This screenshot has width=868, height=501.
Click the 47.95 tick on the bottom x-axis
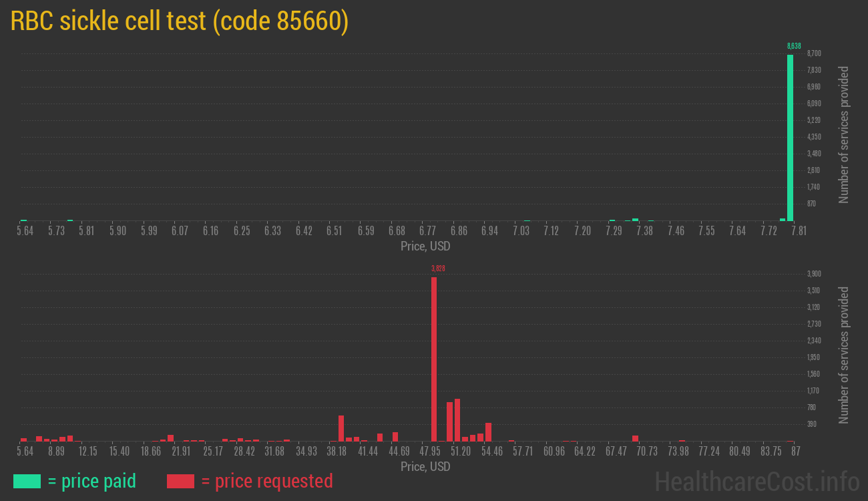[430, 452]
